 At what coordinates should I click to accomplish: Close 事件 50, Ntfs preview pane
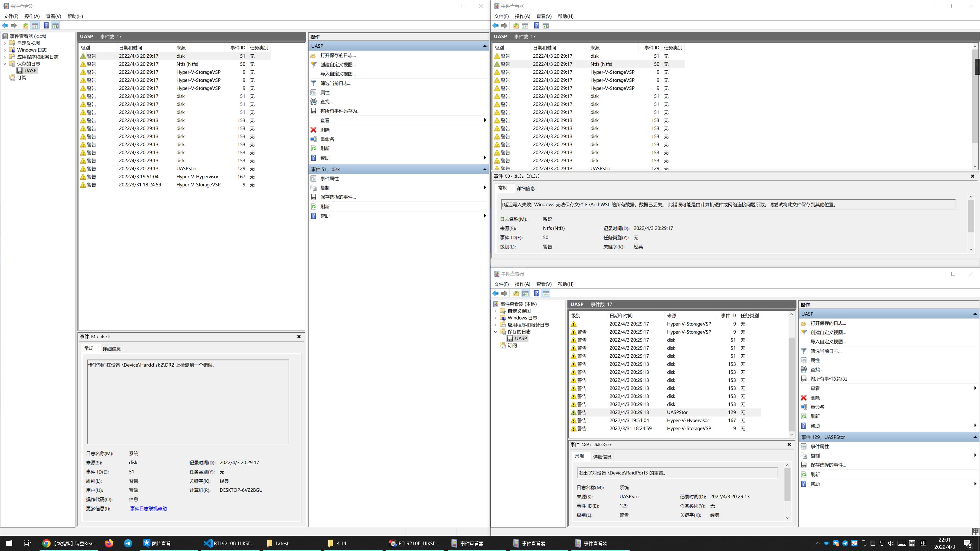click(972, 176)
